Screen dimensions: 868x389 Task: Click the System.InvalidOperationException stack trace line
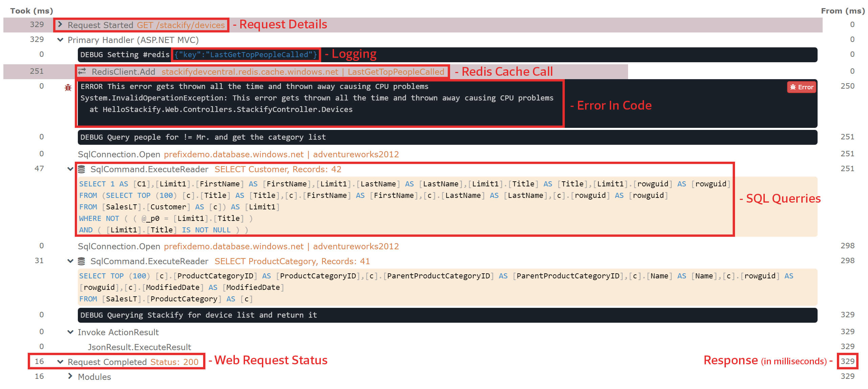coord(317,98)
